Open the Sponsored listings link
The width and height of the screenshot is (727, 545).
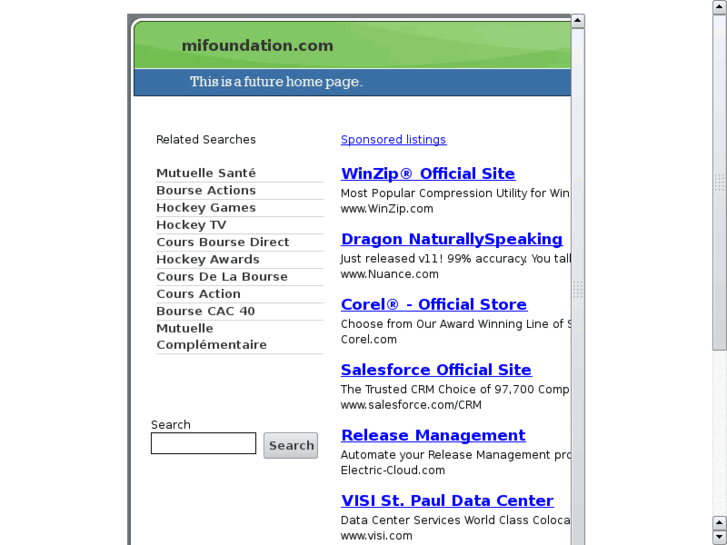pyautogui.click(x=393, y=140)
